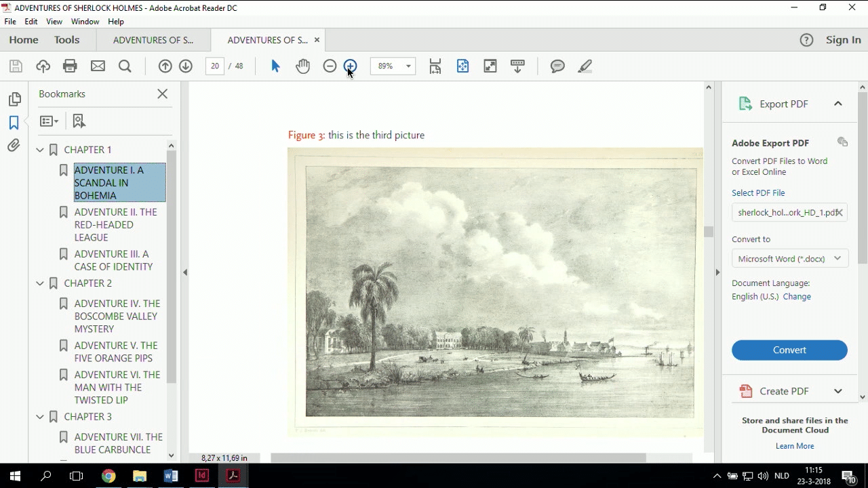Click the Change language link

(x=797, y=296)
